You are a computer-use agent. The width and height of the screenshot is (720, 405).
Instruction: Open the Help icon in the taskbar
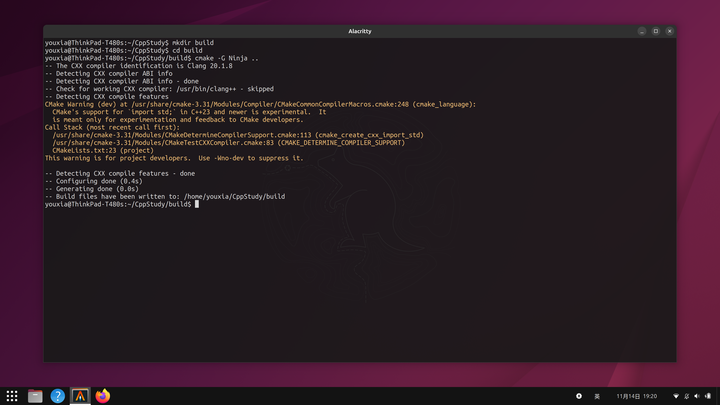tap(57, 396)
